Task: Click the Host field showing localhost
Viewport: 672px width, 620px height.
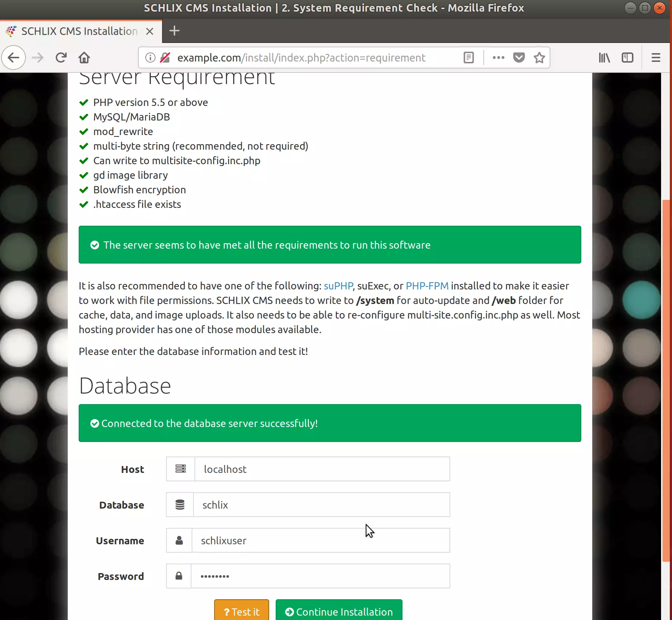Action: pos(322,469)
